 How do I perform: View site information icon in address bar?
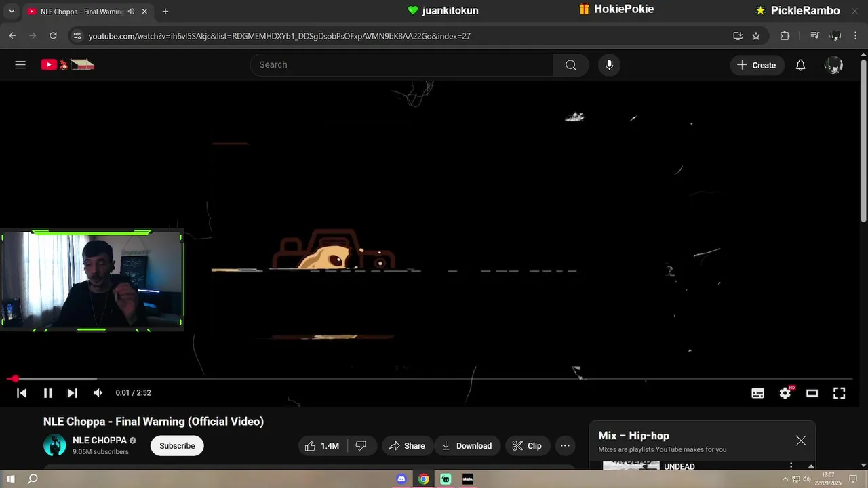click(x=77, y=36)
